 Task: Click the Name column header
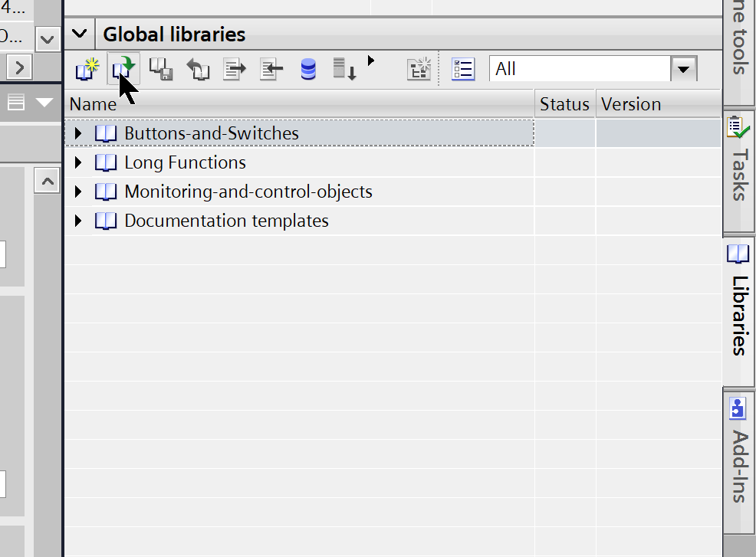(92, 104)
